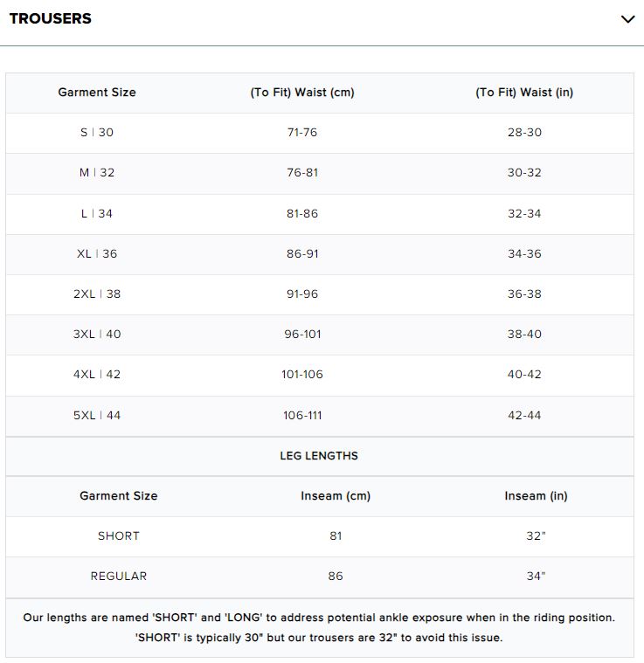Click the (To Fit) Waist (cm) header
Screen dimensions: 644x663
pos(302,92)
